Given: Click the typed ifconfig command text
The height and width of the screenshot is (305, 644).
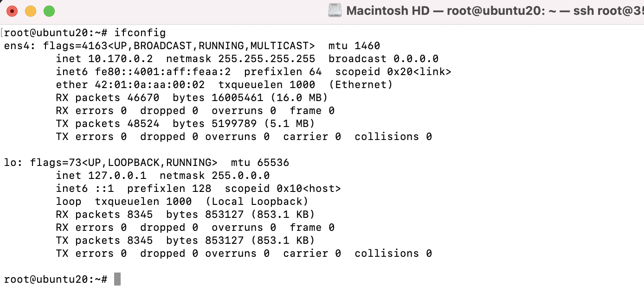Looking at the screenshot, I should tap(140, 33).
